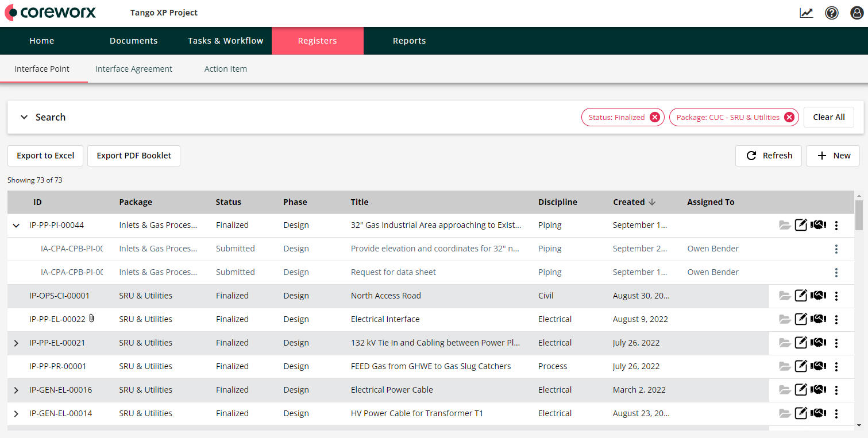Collapse the IP-PP-PI-00044 row
This screenshot has width=868, height=438.
coord(16,225)
